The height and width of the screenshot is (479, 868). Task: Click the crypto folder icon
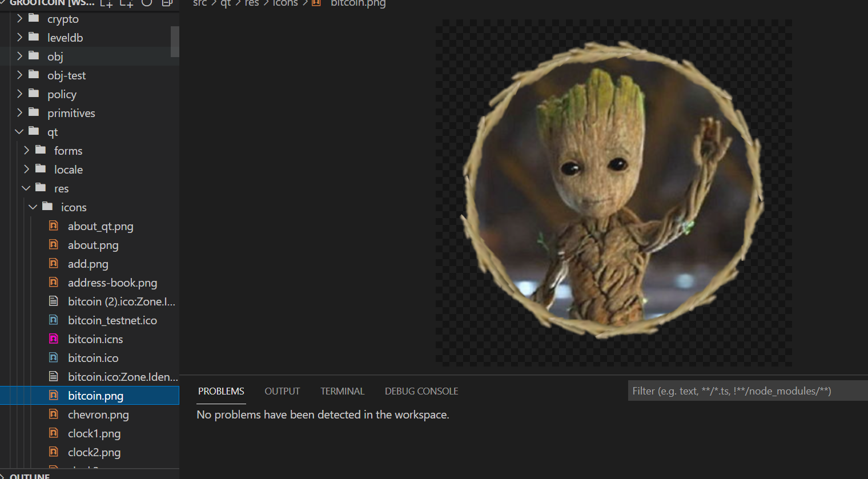tap(34, 18)
